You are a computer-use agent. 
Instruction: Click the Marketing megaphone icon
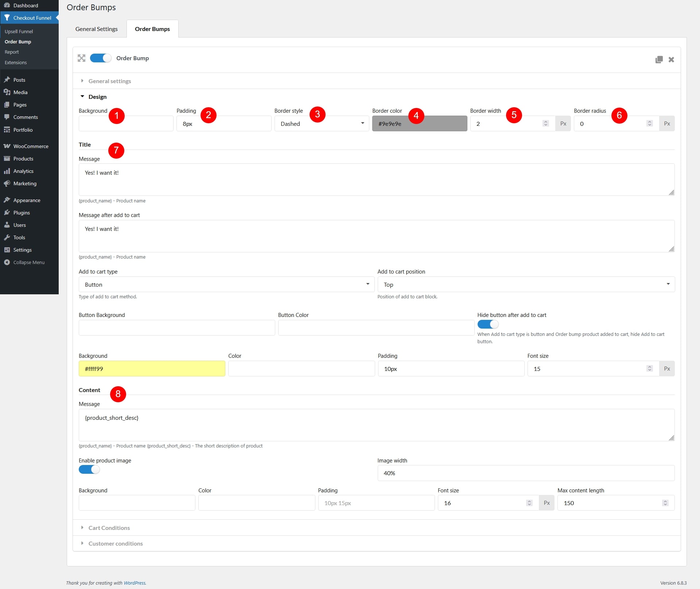7,183
